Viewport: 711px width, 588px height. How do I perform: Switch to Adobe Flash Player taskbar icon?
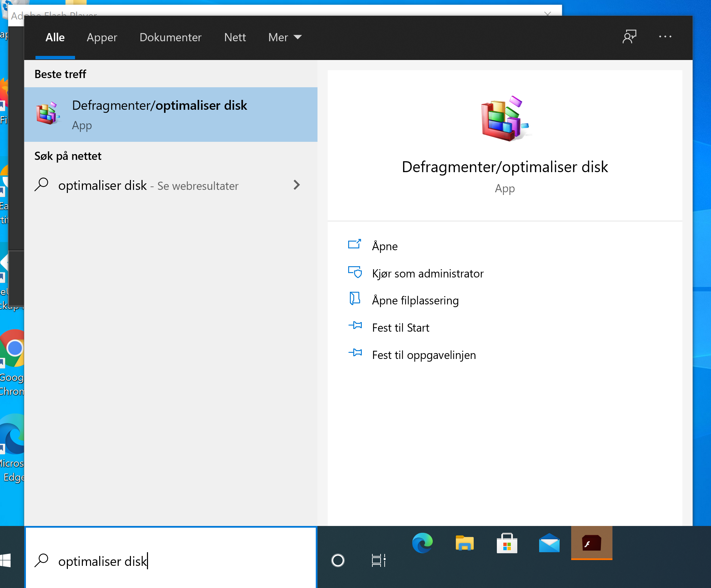pos(591,543)
